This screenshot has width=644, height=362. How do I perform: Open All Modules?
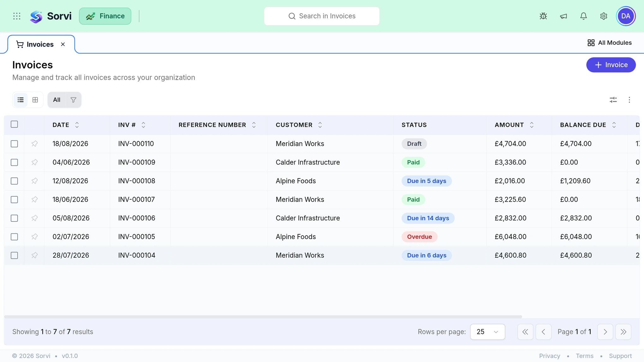coord(609,43)
